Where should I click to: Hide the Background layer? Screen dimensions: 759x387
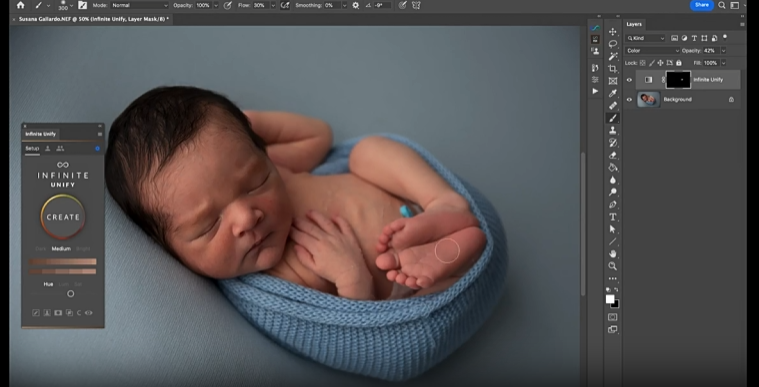[629, 100]
